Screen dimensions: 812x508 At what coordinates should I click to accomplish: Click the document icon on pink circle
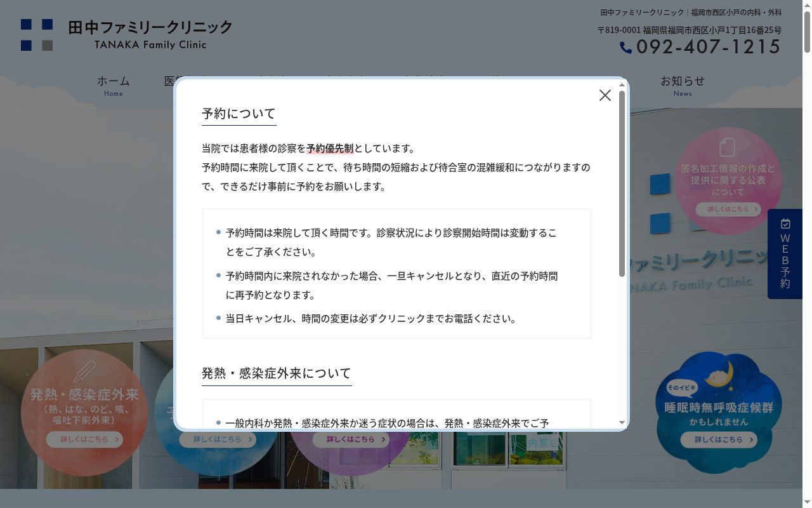click(727, 147)
